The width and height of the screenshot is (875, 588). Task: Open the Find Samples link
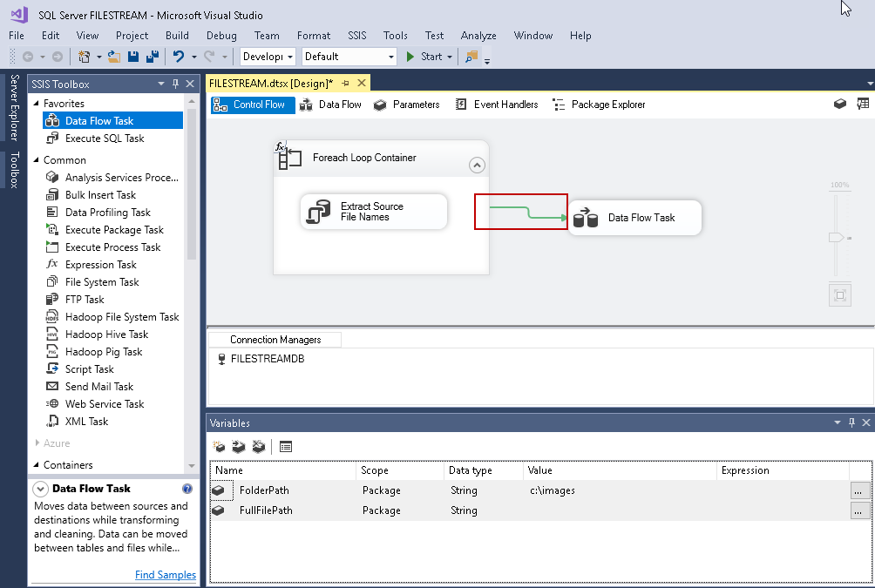(166, 575)
